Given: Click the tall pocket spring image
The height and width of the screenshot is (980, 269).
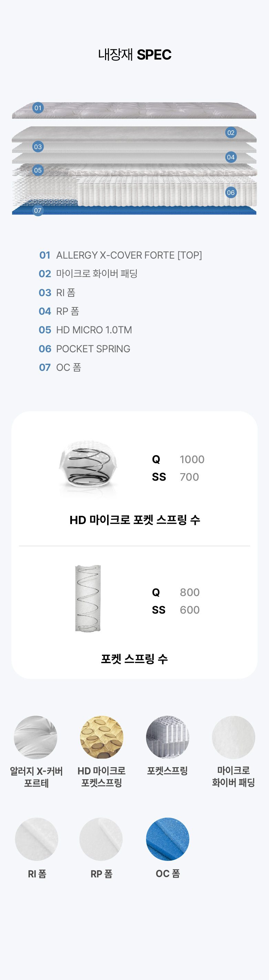Looking at the screenshot, I should click(x=88, y=598).
